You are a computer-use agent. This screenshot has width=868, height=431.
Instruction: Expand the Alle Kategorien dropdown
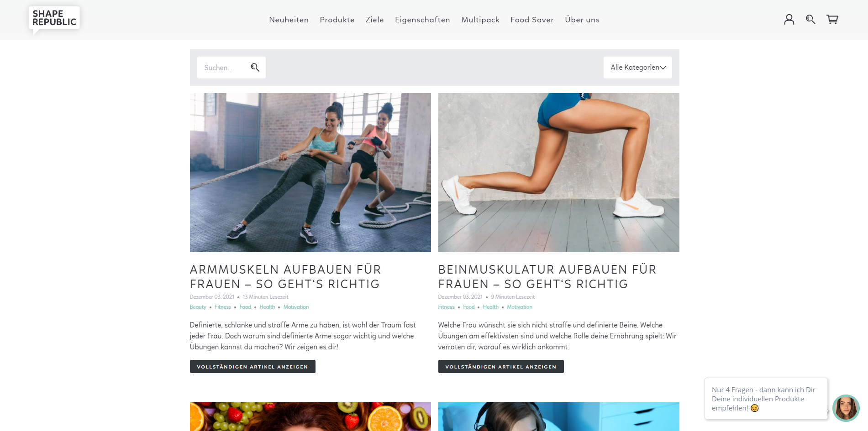point(637,68)
